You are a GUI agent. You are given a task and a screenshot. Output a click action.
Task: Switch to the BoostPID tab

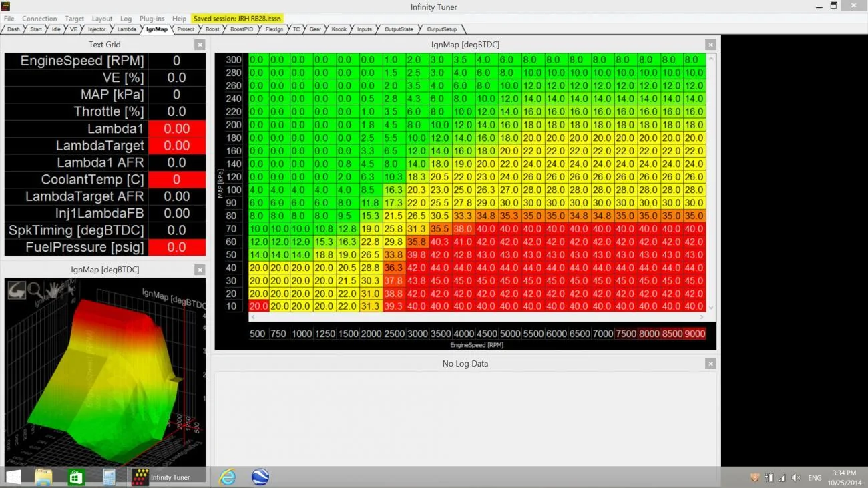pyautogui.click(x=242, y=29)
